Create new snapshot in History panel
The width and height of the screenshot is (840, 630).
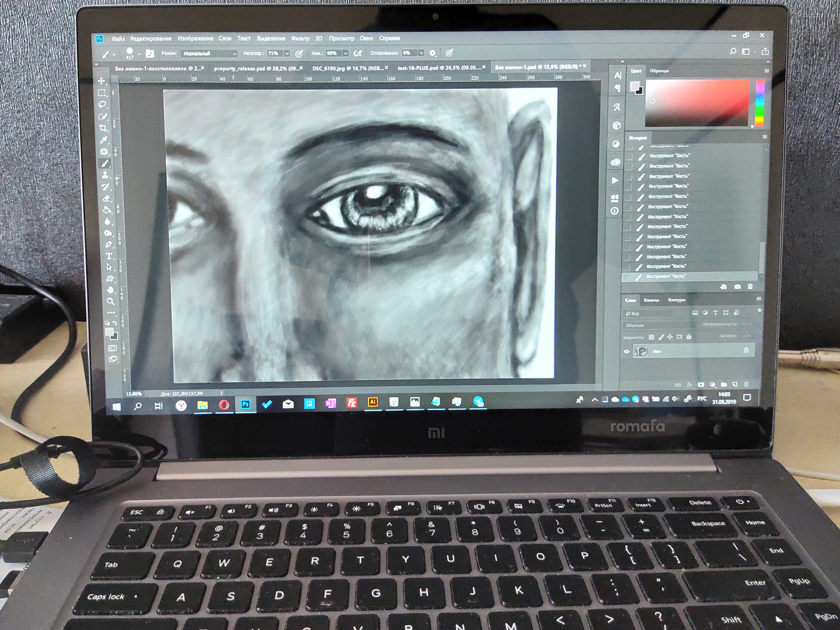click(738, 287)
